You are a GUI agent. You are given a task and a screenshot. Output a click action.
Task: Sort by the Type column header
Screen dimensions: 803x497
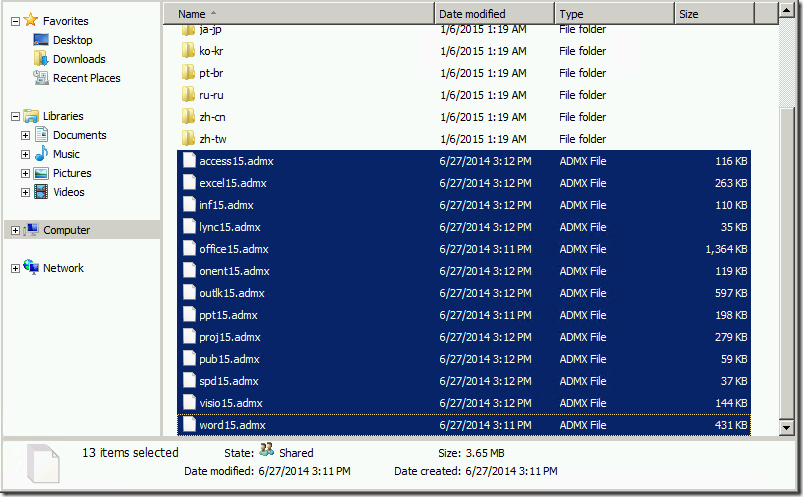click(x=615, y=14)
